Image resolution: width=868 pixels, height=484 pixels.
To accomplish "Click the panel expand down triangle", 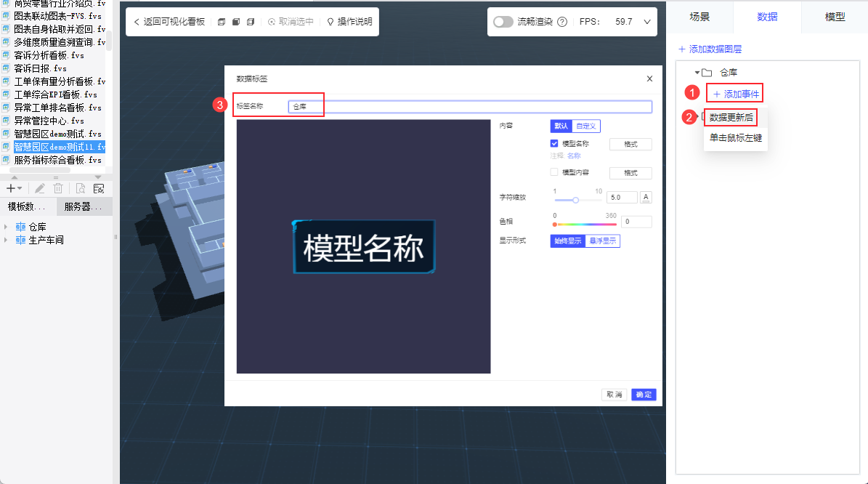I will 98,177.
